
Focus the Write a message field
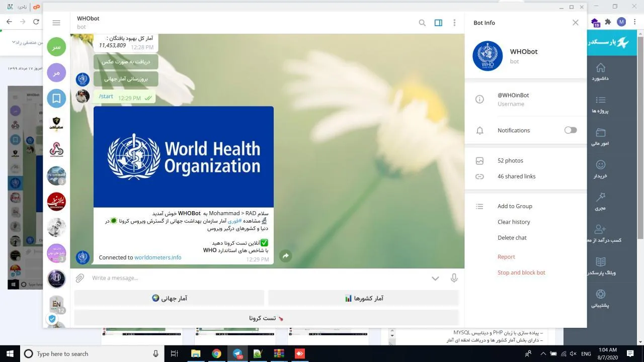tap(257, 278)
